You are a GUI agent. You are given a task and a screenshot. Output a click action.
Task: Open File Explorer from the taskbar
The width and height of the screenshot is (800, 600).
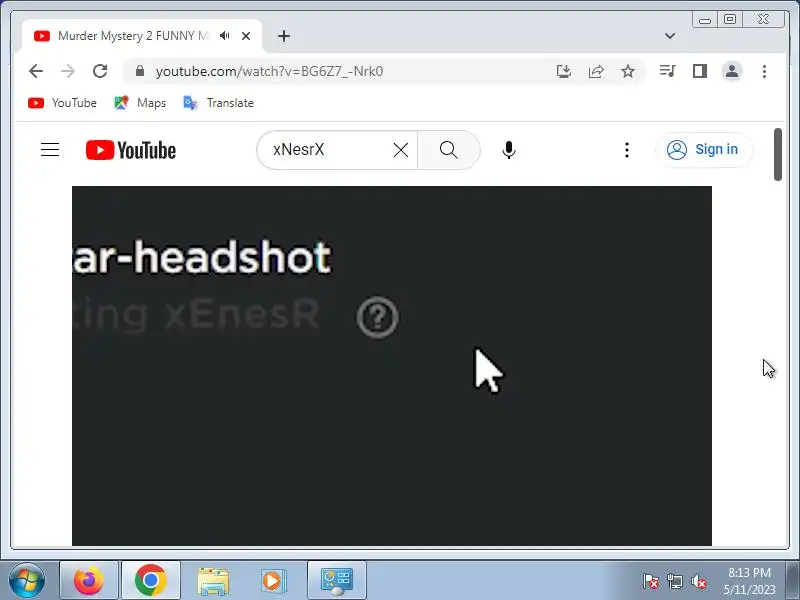coord(213,581)
